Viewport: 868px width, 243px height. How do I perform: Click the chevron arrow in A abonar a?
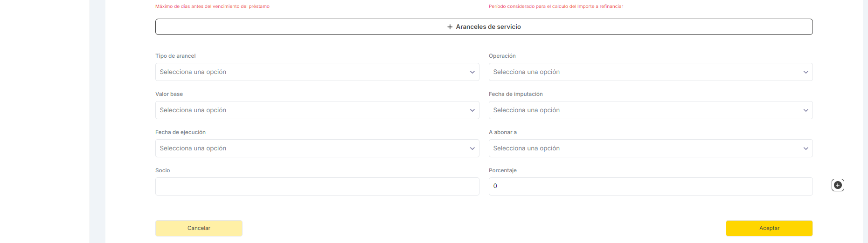[x=806, y=148]
